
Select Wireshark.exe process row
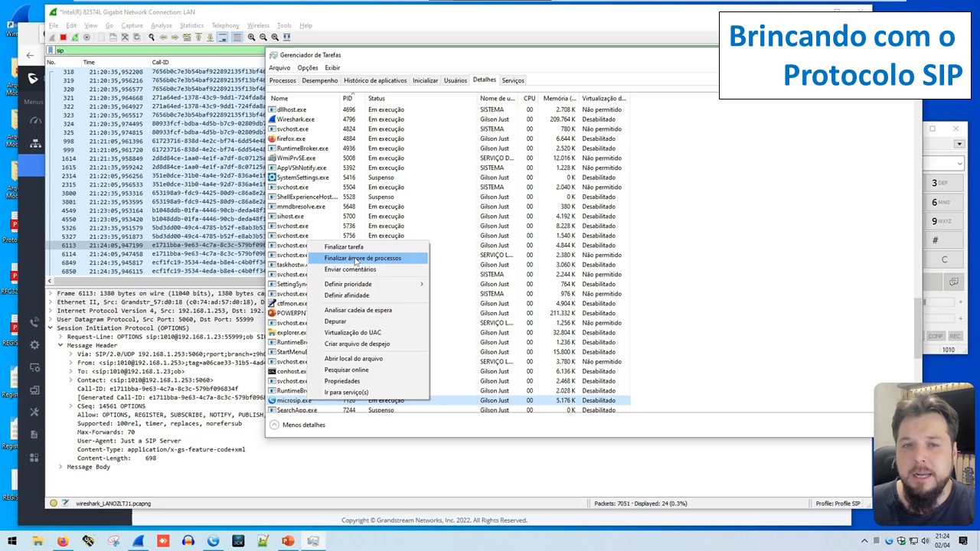(x=448, y=119)
